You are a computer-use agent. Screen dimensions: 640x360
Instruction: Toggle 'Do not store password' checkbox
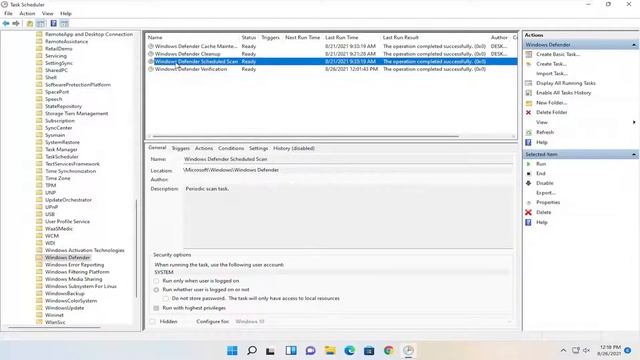[166, 299]
